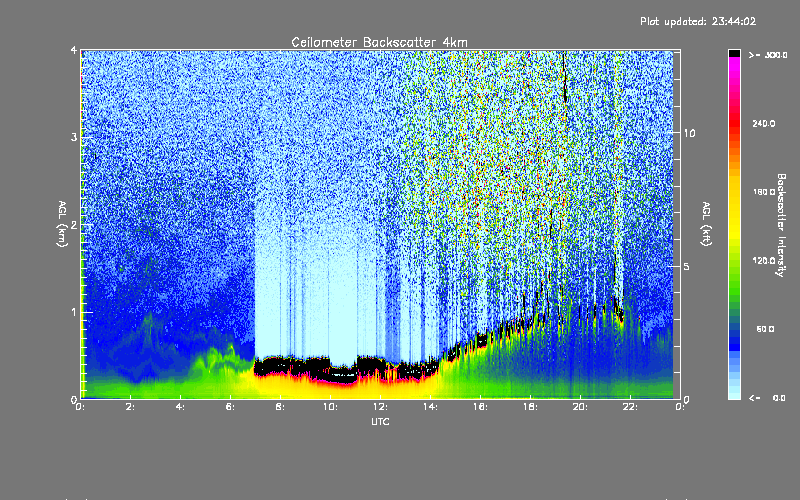The height and width of the screenshot is (500, 800).
Task: Pick the magenta band just below the black colorbar cap
Action: 734,61
